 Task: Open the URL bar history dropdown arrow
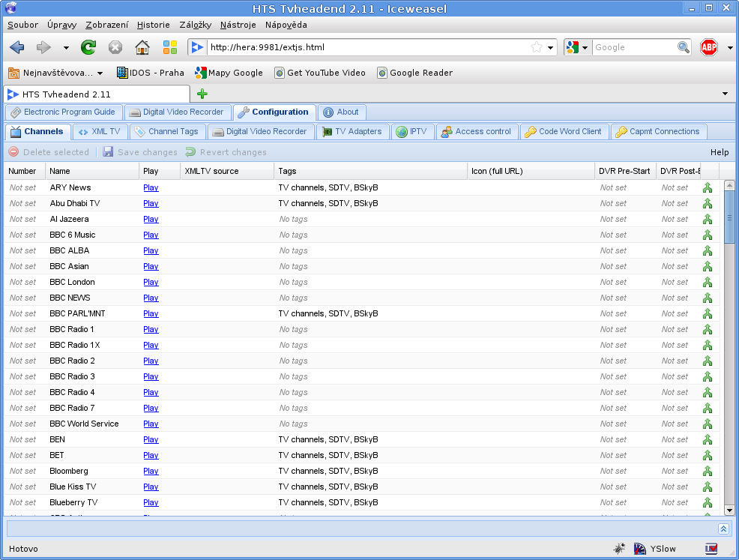pyautogui.click(x=550, y=48)
